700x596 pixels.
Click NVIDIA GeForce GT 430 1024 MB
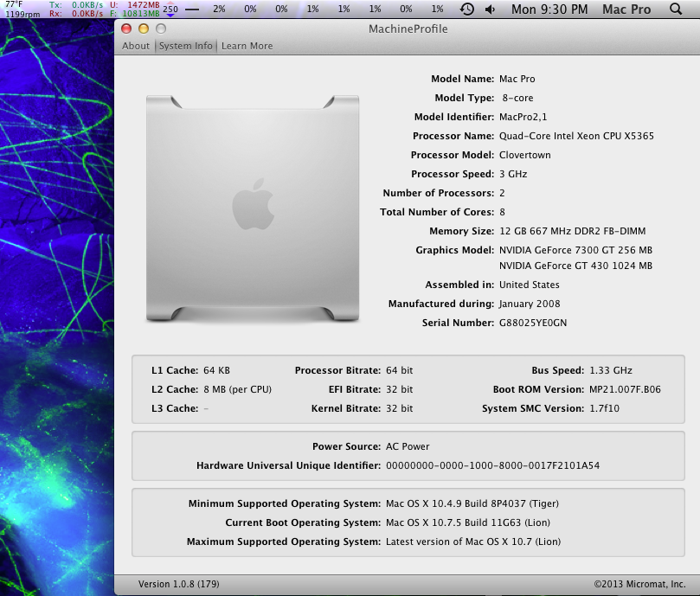pos(576,266)
